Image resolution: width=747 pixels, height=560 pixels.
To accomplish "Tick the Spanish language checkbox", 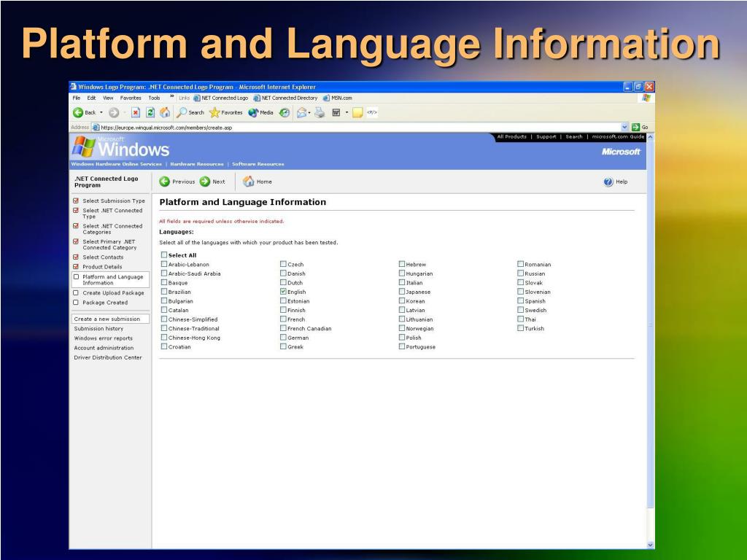I will (520, 300).
